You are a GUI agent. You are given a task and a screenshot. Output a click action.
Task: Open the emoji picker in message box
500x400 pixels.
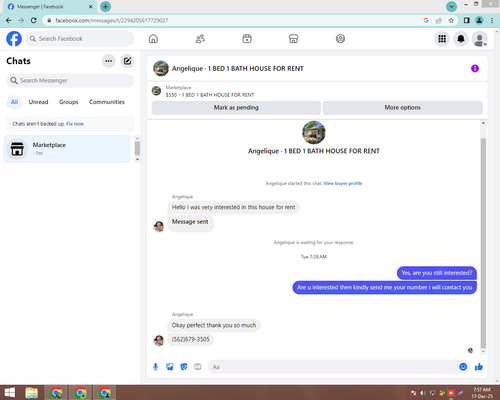point(463,367)
